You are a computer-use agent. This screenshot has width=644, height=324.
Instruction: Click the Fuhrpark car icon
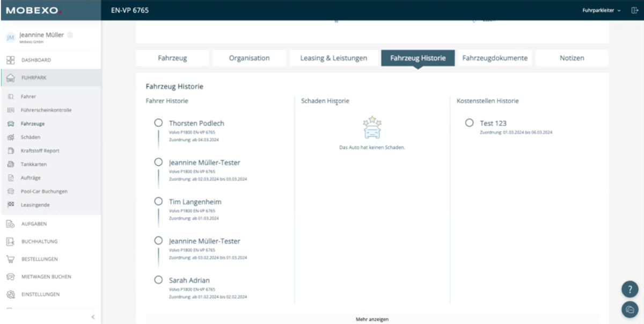10,78
